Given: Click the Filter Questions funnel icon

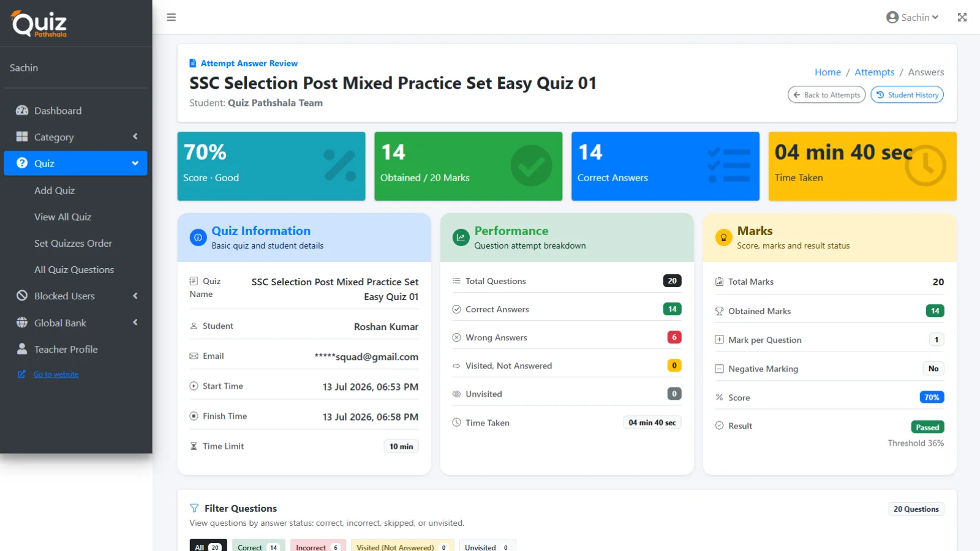Looking at the screenshot, I should pos(194,508).
